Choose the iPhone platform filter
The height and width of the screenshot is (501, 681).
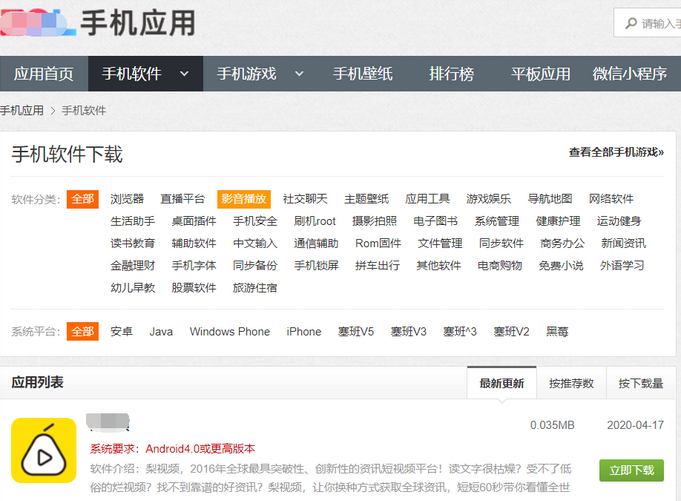pos(304,331)
